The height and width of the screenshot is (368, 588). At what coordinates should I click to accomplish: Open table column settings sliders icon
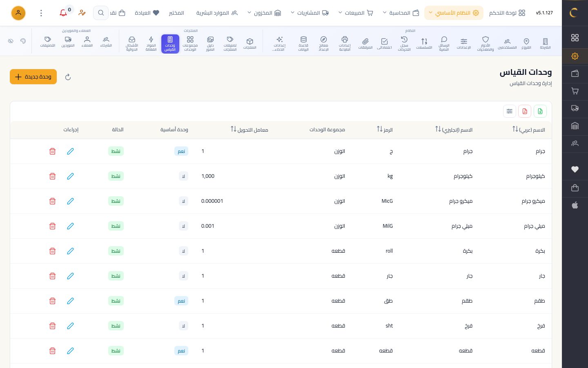pos(510,111)
